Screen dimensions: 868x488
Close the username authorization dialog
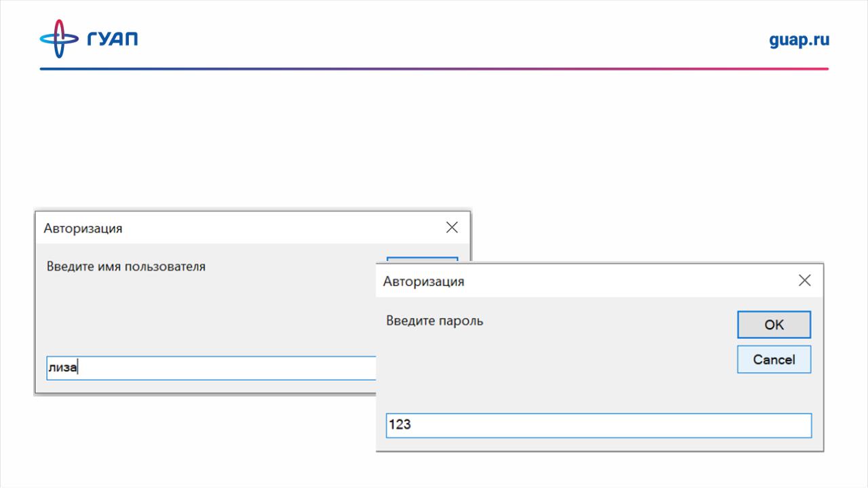[x=452, y=228]
